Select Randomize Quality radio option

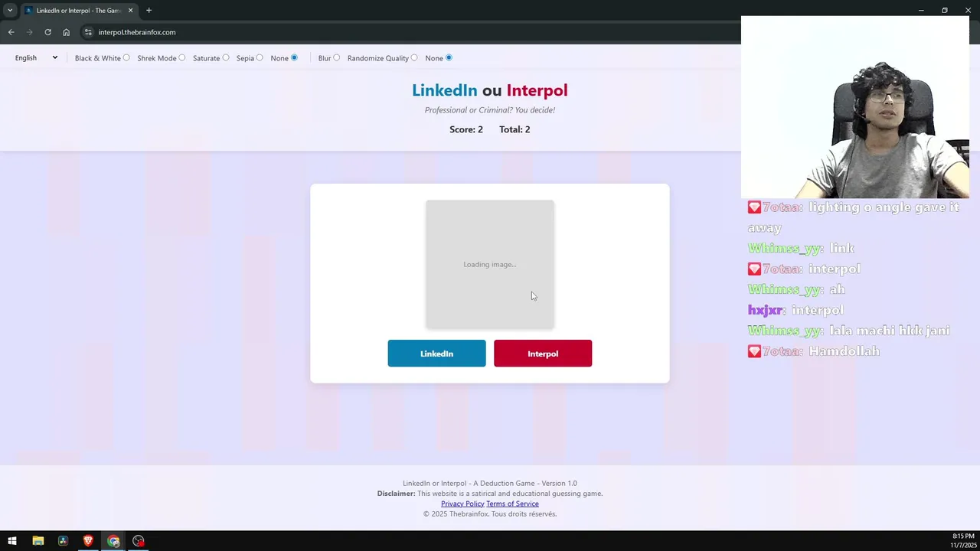pos(414,57)
